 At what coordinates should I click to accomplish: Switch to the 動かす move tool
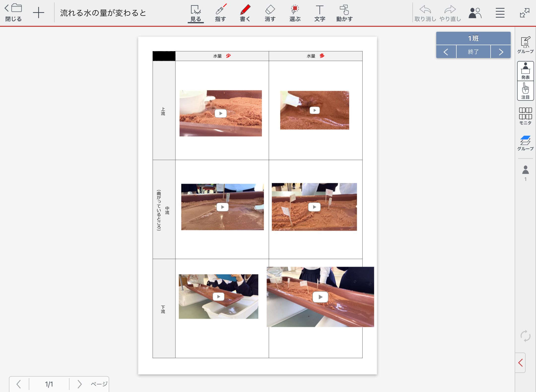click(x=344, y=13)
